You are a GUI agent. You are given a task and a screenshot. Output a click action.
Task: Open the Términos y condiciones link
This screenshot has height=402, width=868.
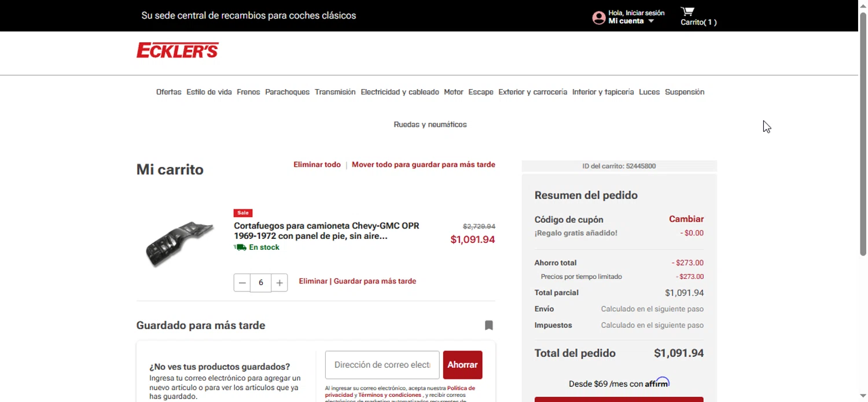click(x=389, y=395)
